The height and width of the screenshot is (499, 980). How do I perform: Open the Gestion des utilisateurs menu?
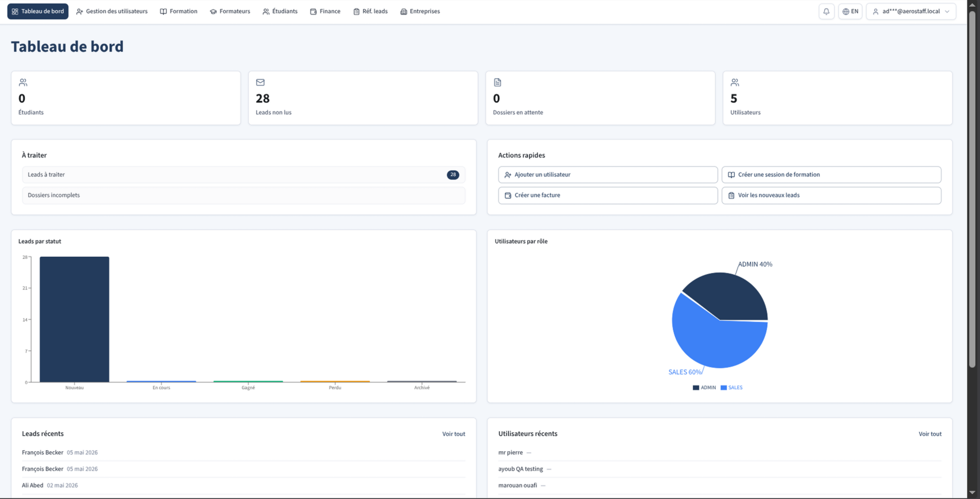pos(112,11)
